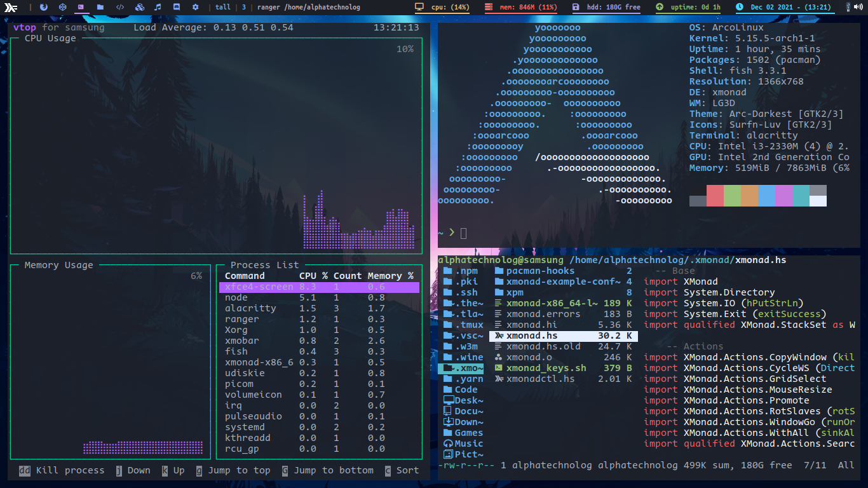Click the c Sort hint in vtop
Image resolution: width=868 pixels, height=488 pixels.
pyautogui.click(x=402, y=470)
